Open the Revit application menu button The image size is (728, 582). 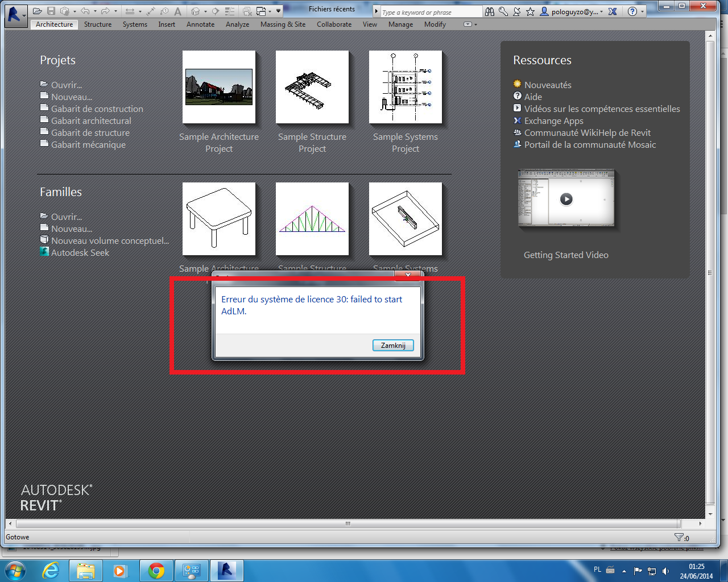(x=15, y=15)
